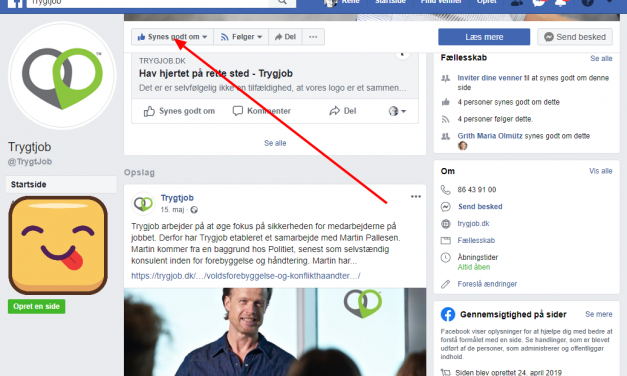Click the Send besked button
Screen dimensions: 627x376
[x=575, y=37]
